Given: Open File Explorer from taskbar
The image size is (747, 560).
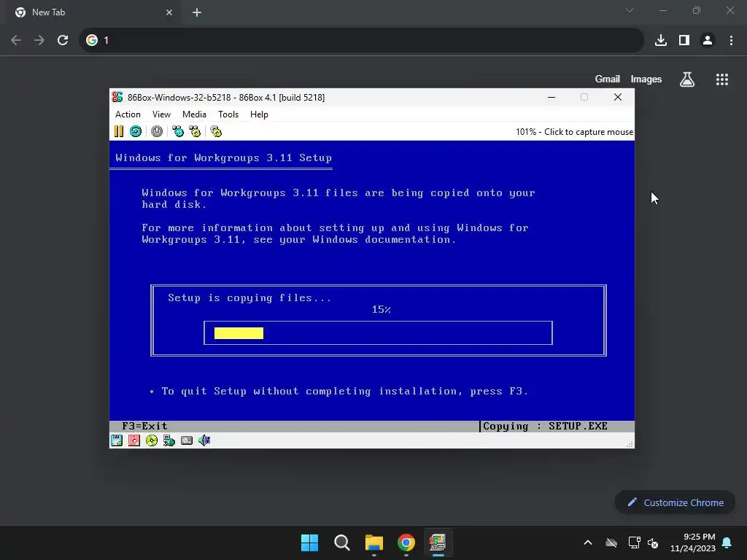Looking at the screenshot, I should click(x=374, y=542).
